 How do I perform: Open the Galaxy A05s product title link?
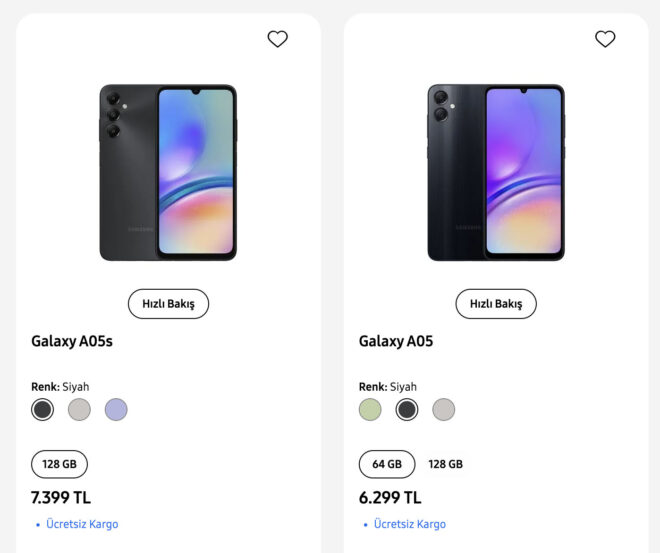pyautogui.click(x=72, y=341)
